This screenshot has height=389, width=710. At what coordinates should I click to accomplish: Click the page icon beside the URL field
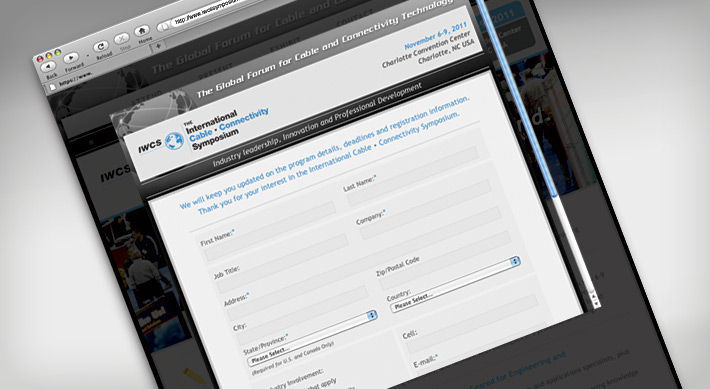point(165,27)
